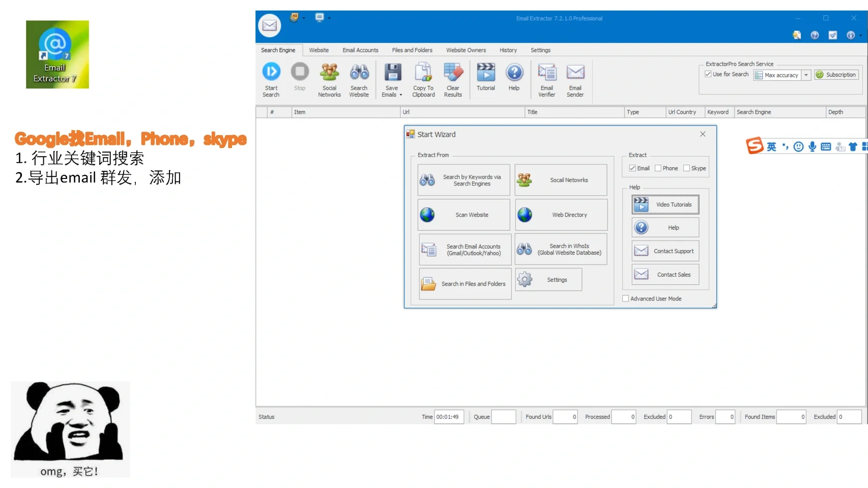This screenshot has height=488, width=868.
Task: Click the quick access badge icon
Action: (x=294, y=17)
